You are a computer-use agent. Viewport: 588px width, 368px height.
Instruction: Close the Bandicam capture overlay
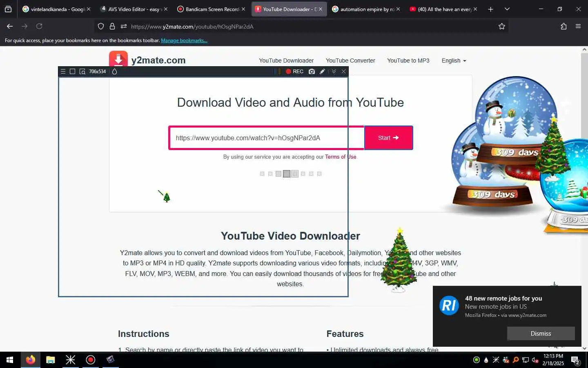pos(344,72)
